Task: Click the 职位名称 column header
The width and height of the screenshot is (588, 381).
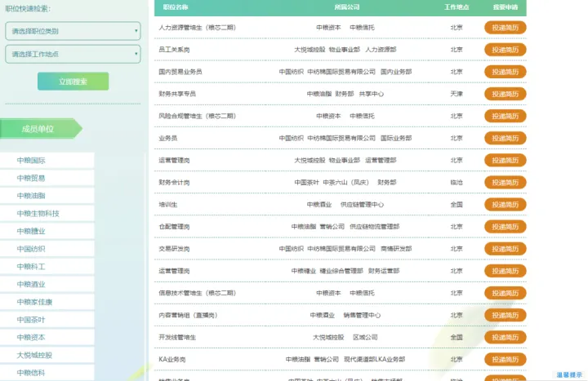Action: 176,7
